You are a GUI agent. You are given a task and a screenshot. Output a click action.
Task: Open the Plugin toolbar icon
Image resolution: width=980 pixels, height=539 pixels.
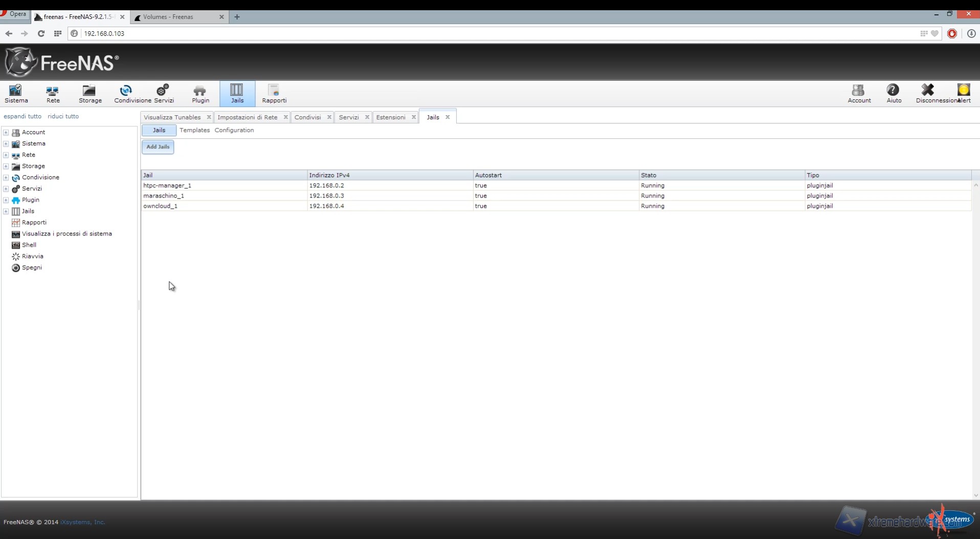200,93
